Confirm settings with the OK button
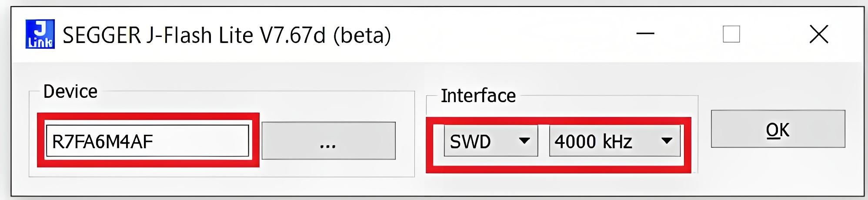The image size is (868, 200). pos(778,129)
